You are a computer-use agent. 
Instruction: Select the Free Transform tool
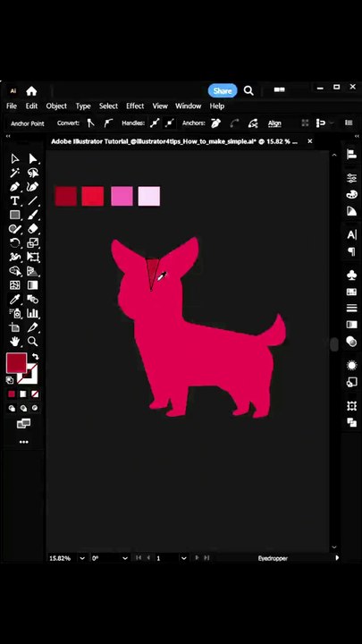click(x=33, y=257)
